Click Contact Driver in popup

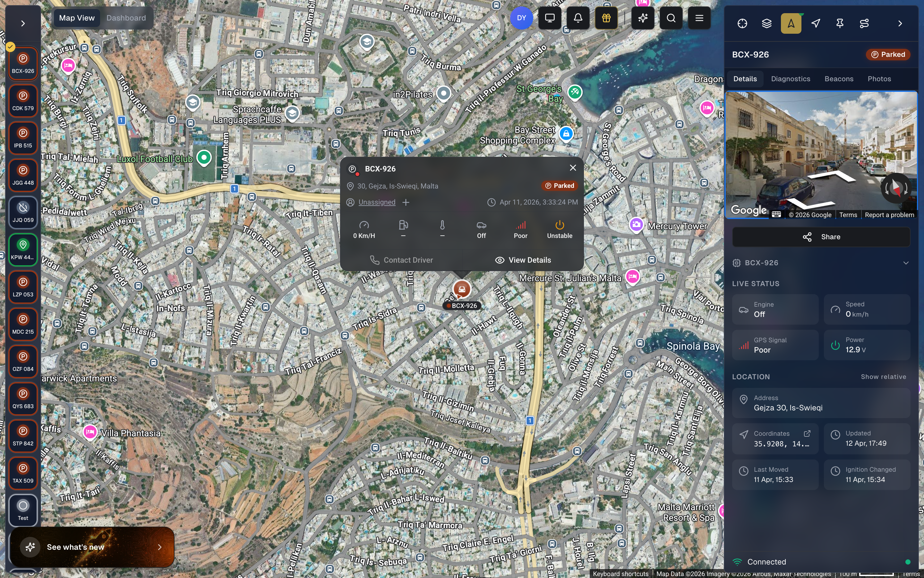(x=401, y=260)
